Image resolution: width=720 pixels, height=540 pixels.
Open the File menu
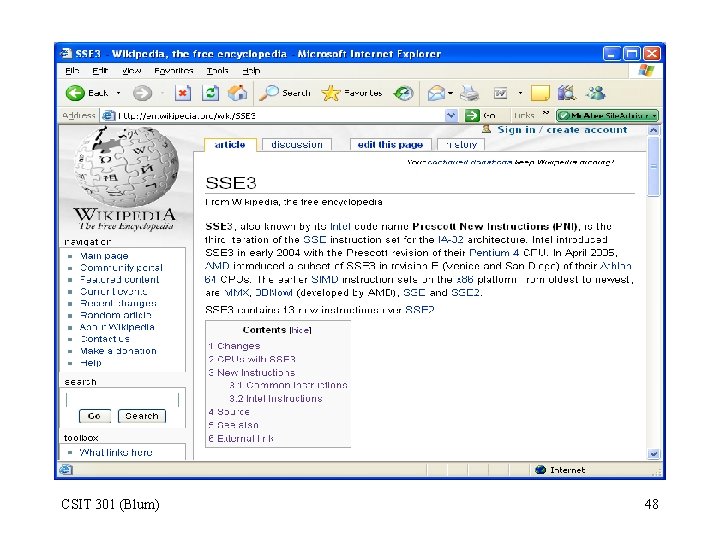[72, 71]
